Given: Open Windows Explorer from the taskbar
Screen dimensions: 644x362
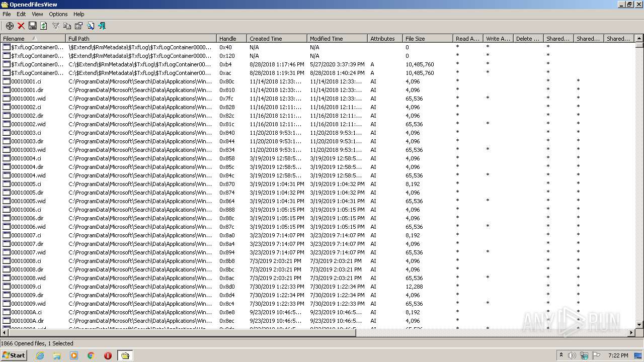Looking at the screenshot, I should click(57, 355).
